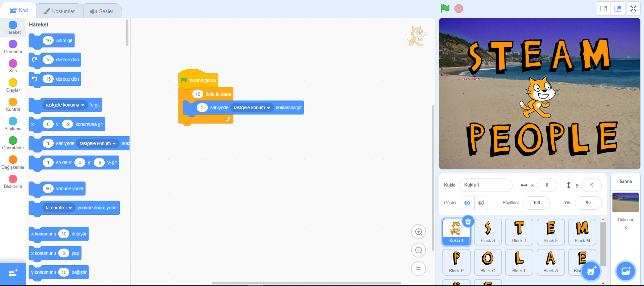Click the Yön direction field
644x286 pixels.
pyautogui.click(x=588, y=203)
